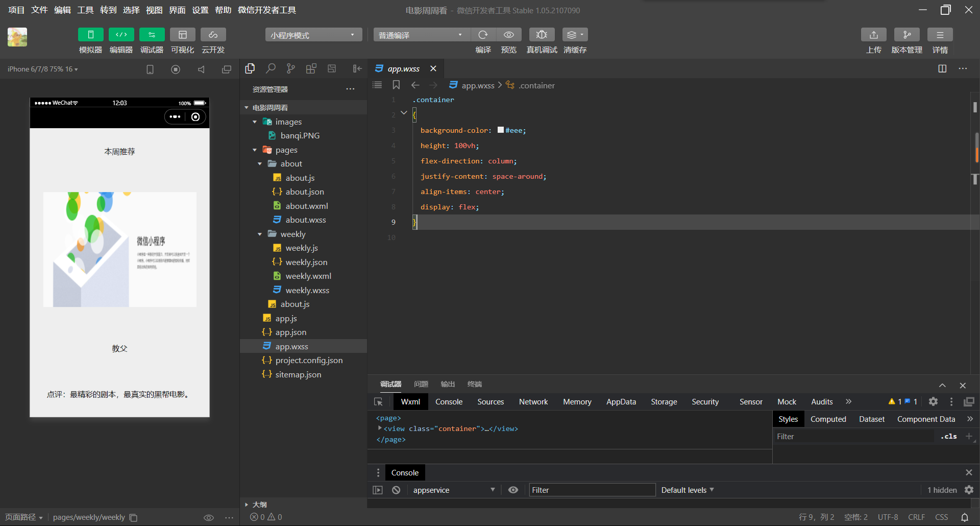Toggle the 模拟器 simulator panel button
This screenshot has width=980, height=526.
[90, 34]
